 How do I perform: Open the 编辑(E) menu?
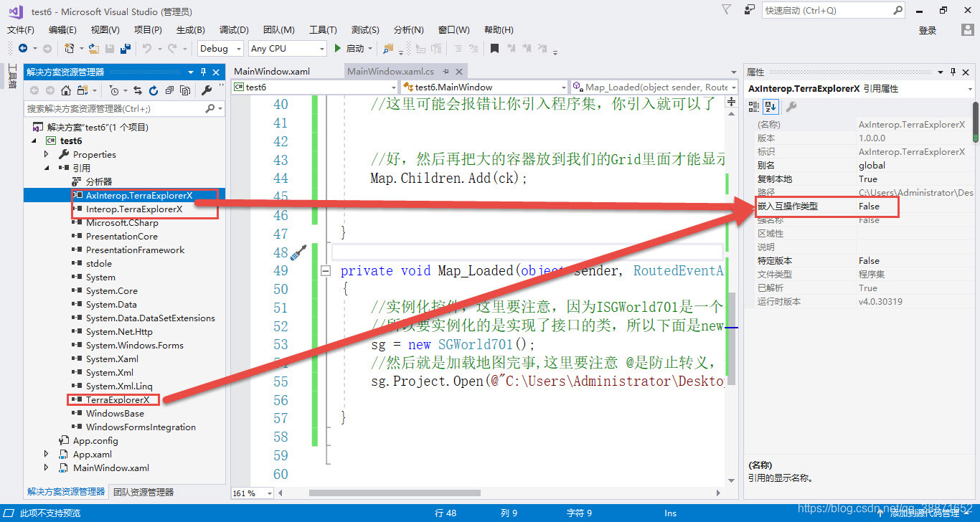(62, 30)
